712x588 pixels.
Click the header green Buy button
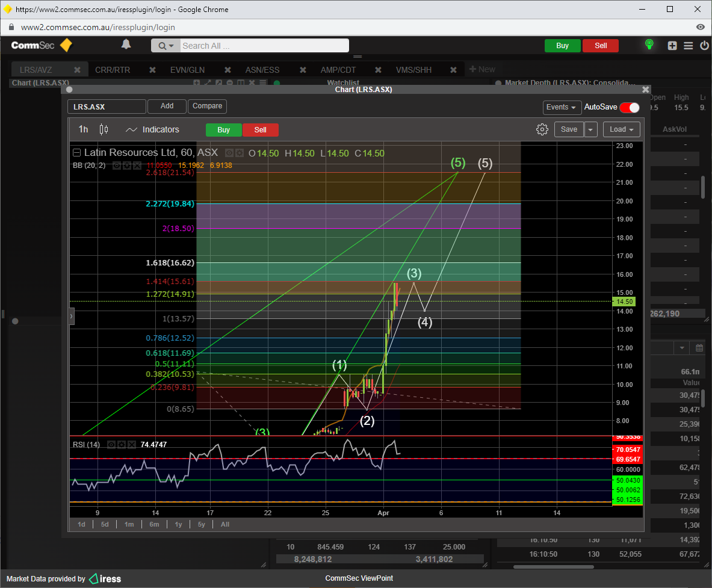pyautogui.click(x=562, y=46)
